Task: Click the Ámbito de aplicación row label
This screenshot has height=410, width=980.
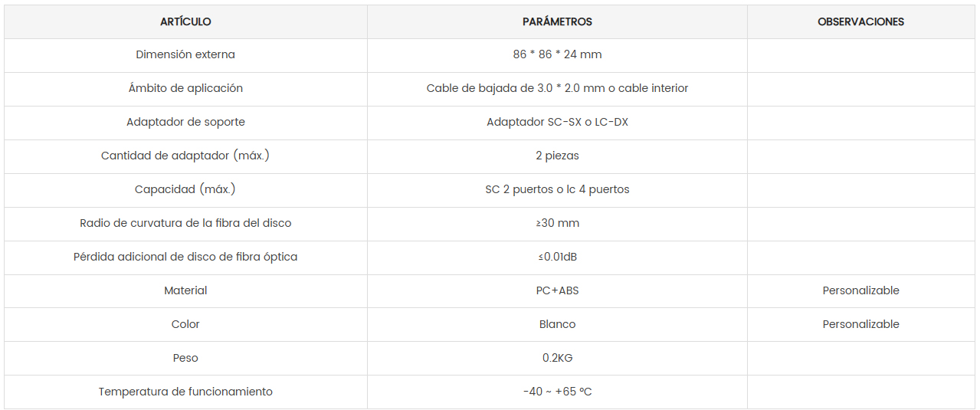Action: [185, 89]
